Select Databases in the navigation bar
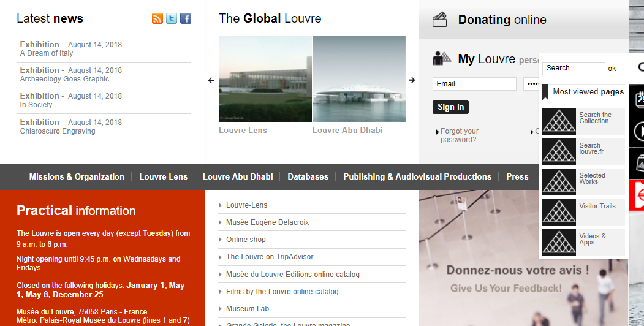This screenshot has width=644, height=326. pyautogui.click(x=308, y=176)
